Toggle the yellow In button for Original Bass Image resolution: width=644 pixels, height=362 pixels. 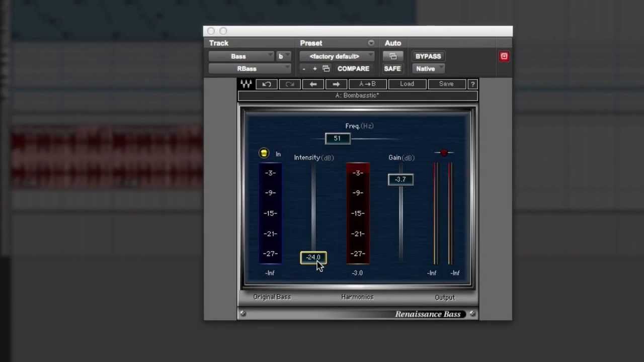[264, 154]
